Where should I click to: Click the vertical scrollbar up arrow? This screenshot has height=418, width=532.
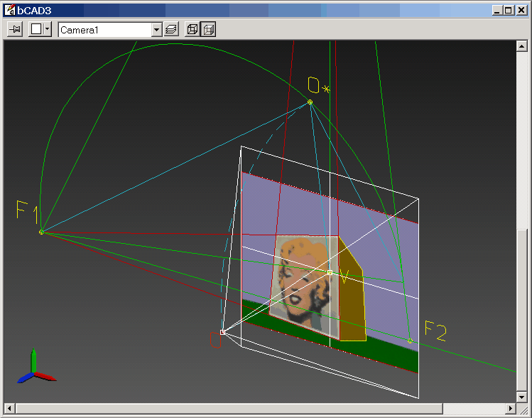click(x=521, y=46)
